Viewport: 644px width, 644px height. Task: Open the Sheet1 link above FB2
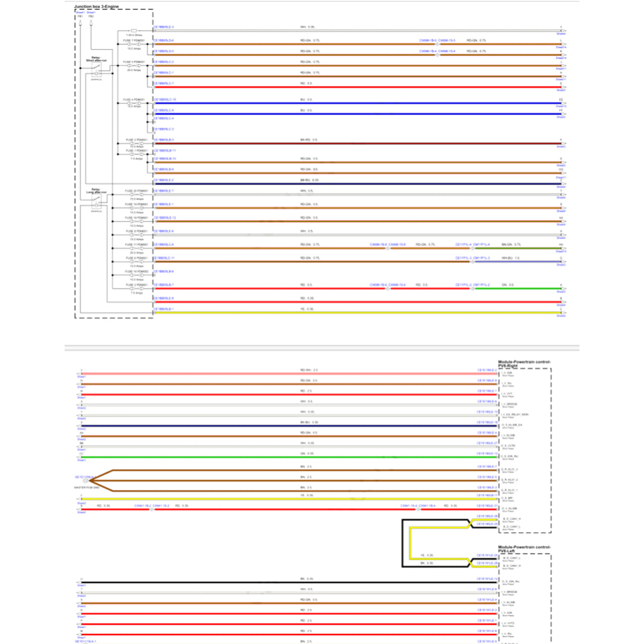coord(91,12)
